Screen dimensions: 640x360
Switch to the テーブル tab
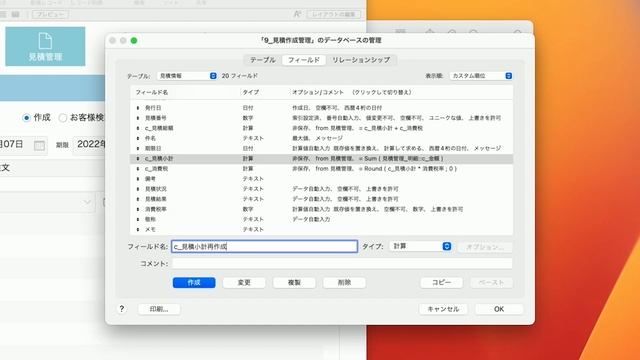263,60
